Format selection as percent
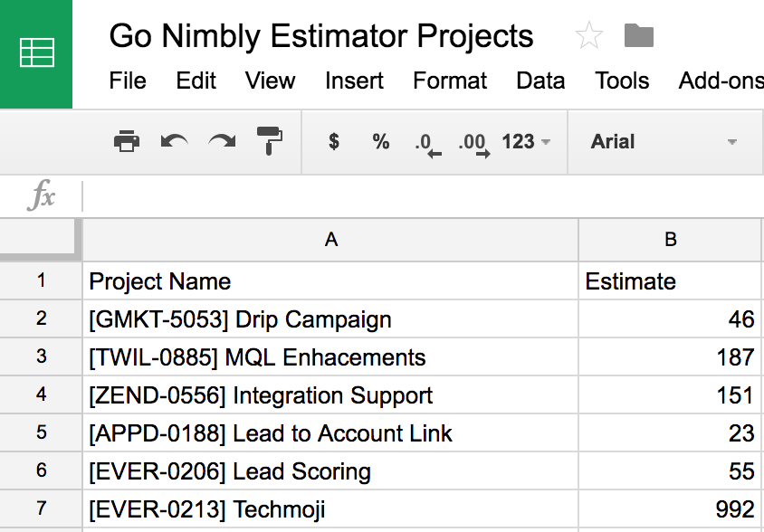This screenshot has height=532, width=764. (x=380, y=141)
